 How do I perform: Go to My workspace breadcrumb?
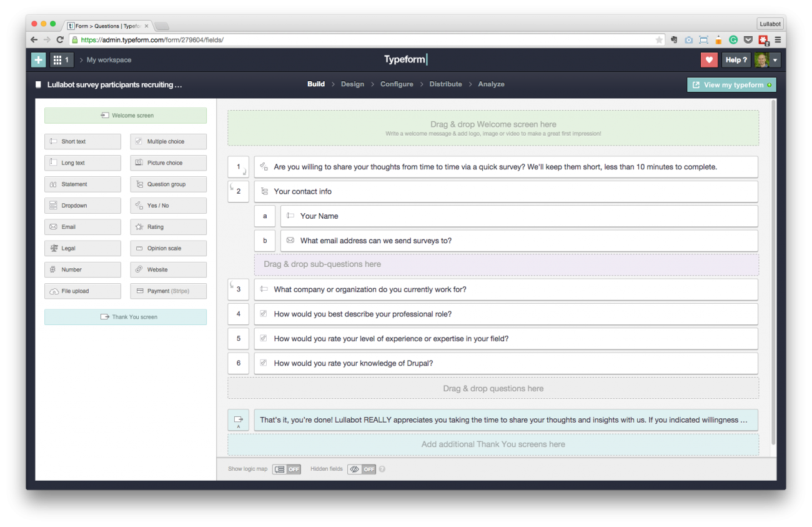[109, 60]
